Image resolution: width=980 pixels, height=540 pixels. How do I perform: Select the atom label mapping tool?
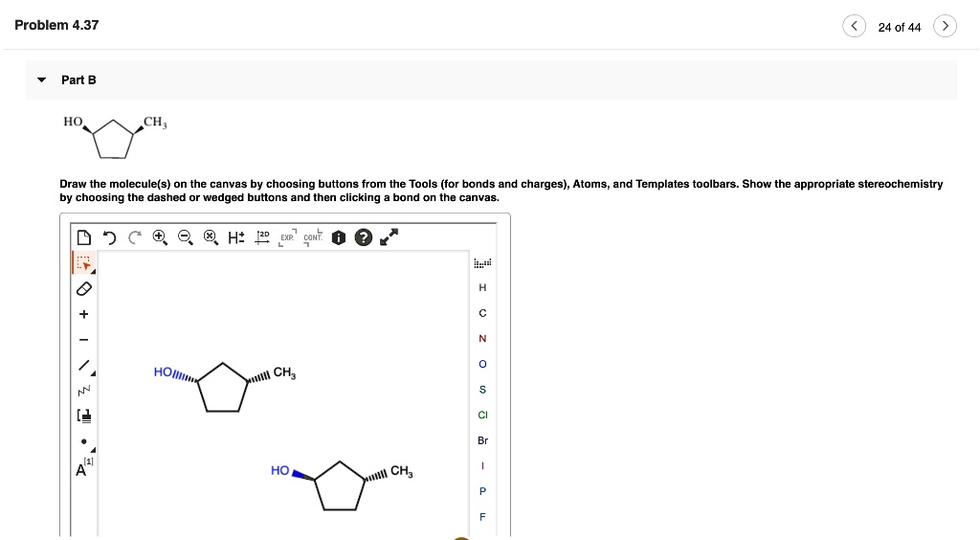point(84,467)
